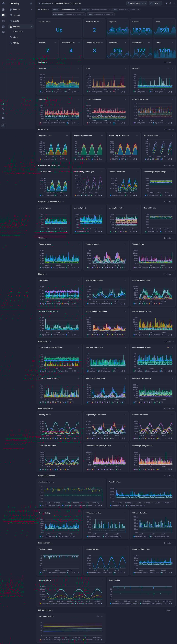Open AI SRE in the sidebar

coord(21,43)
